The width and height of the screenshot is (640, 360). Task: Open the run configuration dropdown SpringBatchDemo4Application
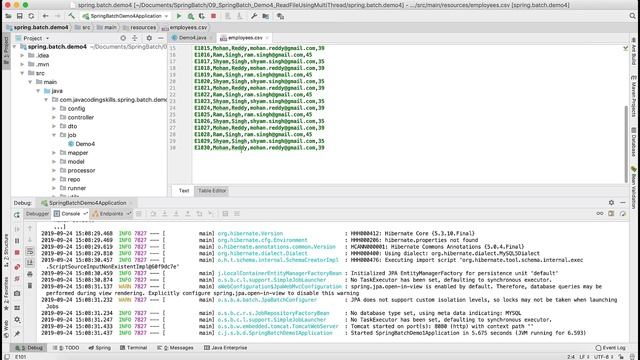click(x=126, y=16)
